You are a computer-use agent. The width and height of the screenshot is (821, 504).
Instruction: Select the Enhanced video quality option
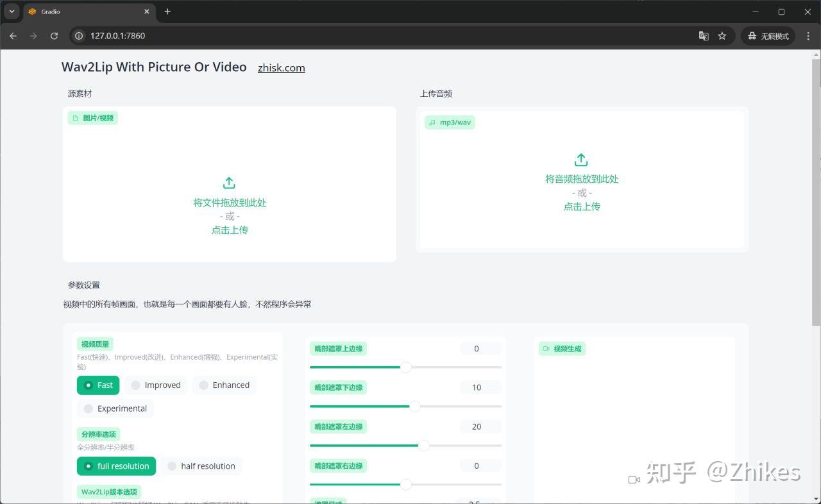(224, 385)
